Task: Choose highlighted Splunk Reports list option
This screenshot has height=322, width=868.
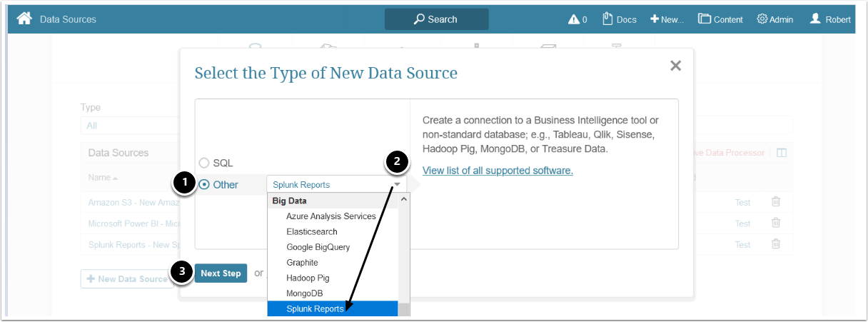Action: point(333,308)
